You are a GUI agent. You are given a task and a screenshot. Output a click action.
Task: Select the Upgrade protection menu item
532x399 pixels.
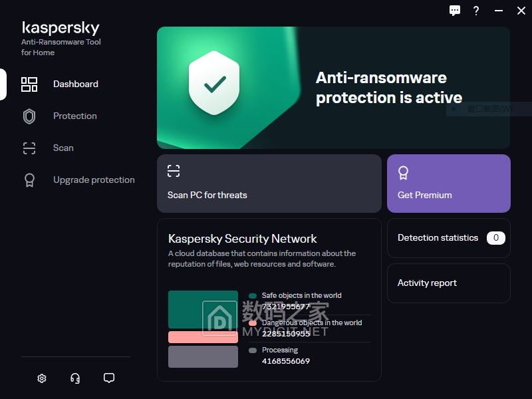pos(94,180)
